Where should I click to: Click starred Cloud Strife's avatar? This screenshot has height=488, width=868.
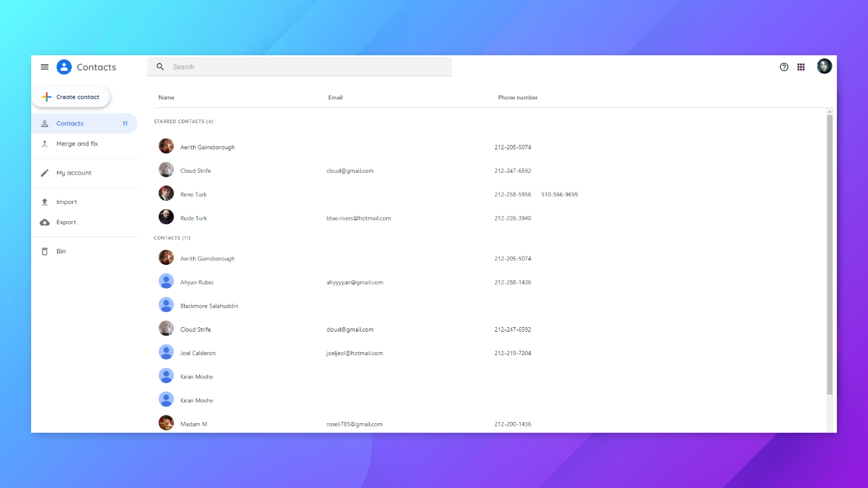point(166,170)
